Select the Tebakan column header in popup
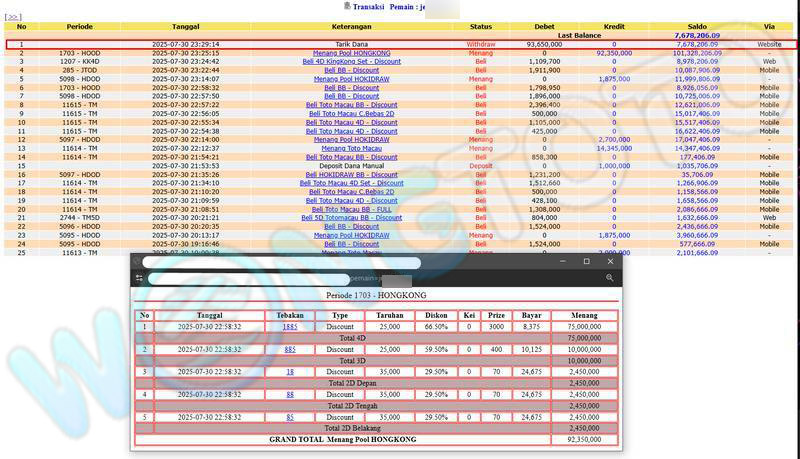This screenshot has width=800, height=459. [290, 315]
